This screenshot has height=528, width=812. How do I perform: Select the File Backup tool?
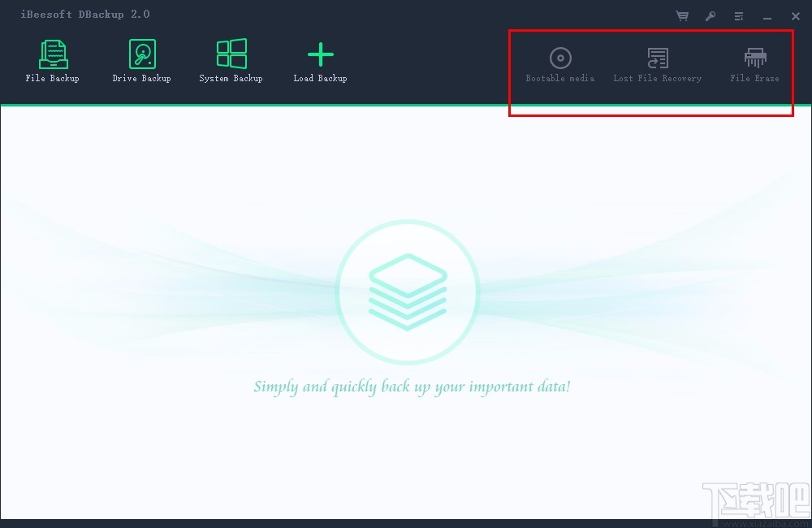coord(52,61)
